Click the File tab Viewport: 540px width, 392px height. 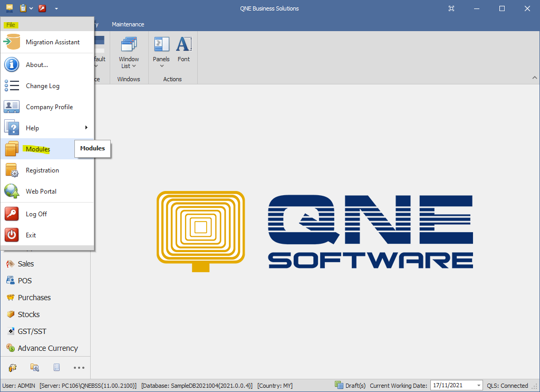click(x=11, y=25)
